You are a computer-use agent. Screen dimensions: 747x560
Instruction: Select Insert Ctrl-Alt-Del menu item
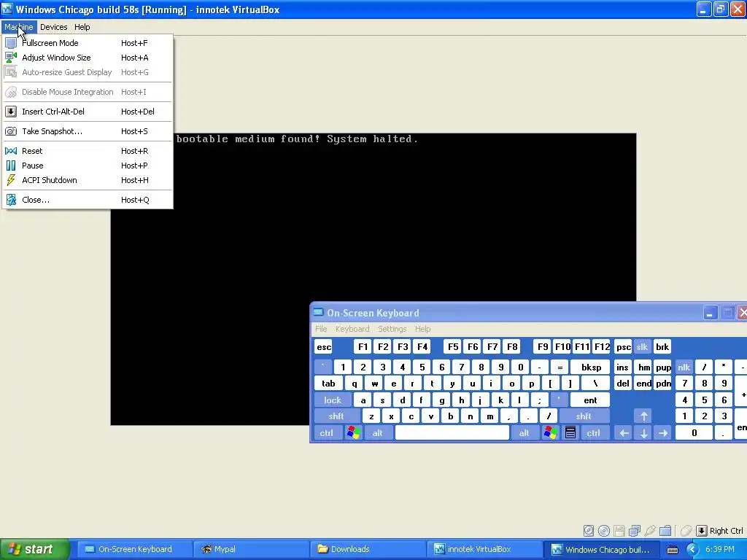(88, 112)
